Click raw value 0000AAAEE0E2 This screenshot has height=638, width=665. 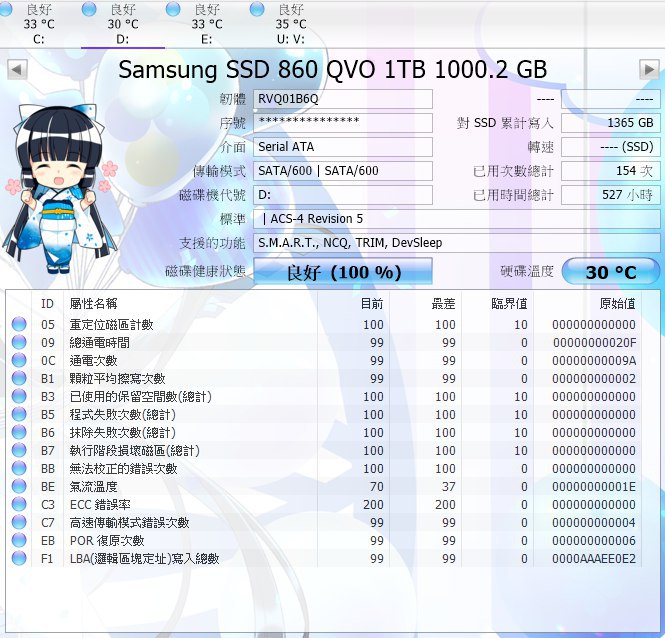tap(594, 559)
